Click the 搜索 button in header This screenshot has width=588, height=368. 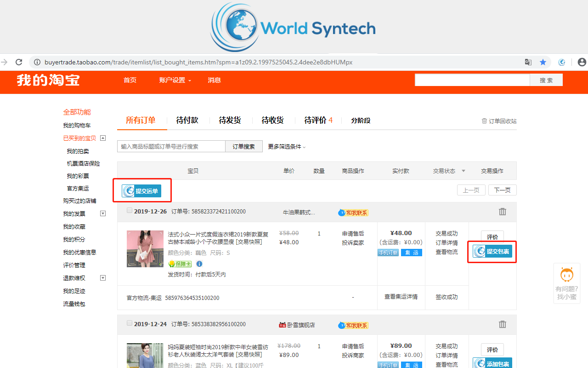pos(546,80)
